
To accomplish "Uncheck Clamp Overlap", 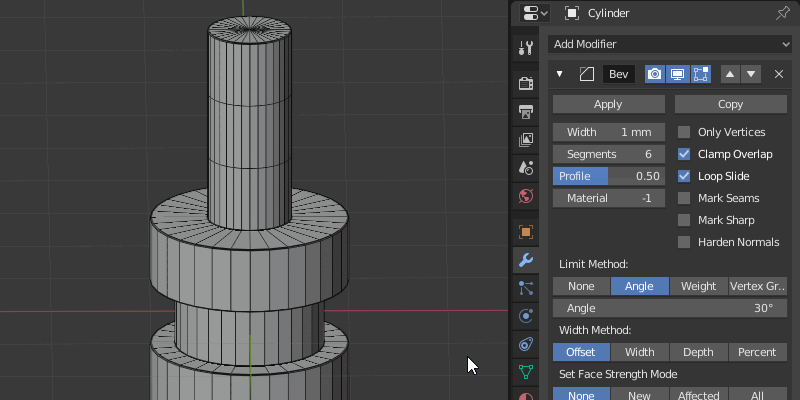I will (x=684, y=154).
